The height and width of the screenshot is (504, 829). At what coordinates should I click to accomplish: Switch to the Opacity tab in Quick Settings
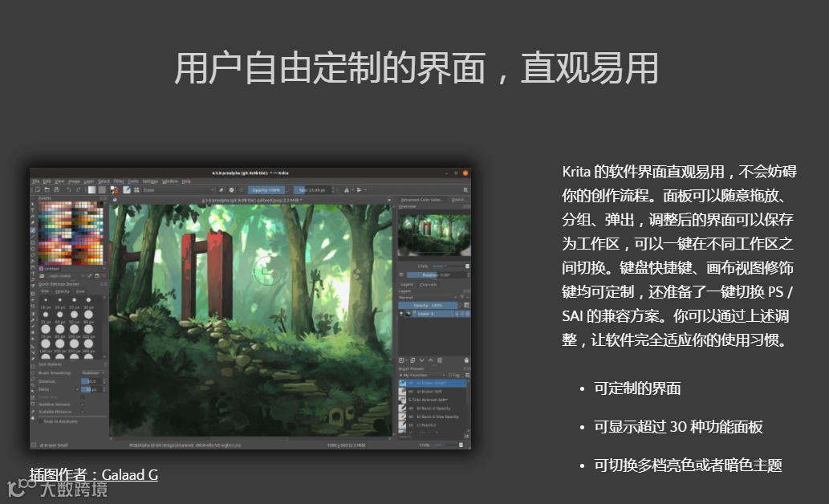pyautogui.click(x=63, y=291)
